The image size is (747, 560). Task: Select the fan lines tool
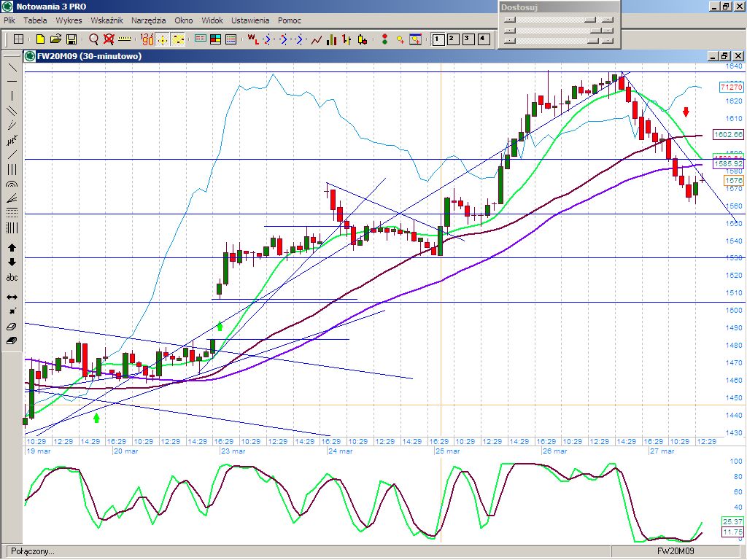12,199
